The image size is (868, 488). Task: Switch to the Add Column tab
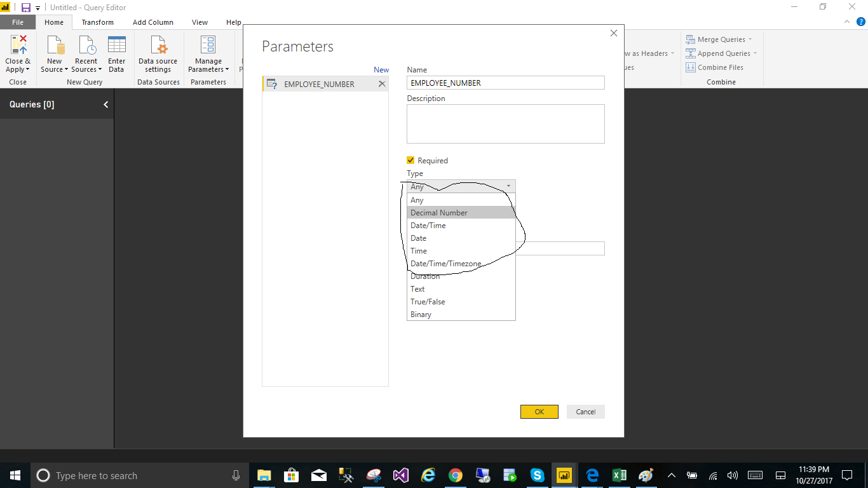pos(153,22)
